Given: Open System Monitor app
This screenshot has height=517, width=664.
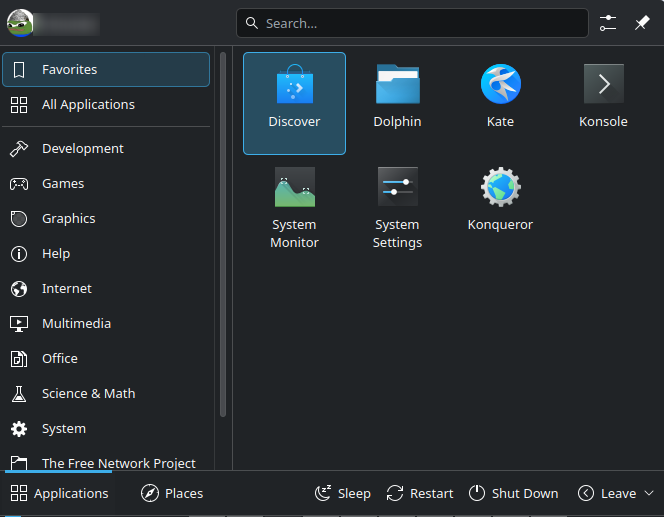Looking at the screenshot, I should pos(294,207).
